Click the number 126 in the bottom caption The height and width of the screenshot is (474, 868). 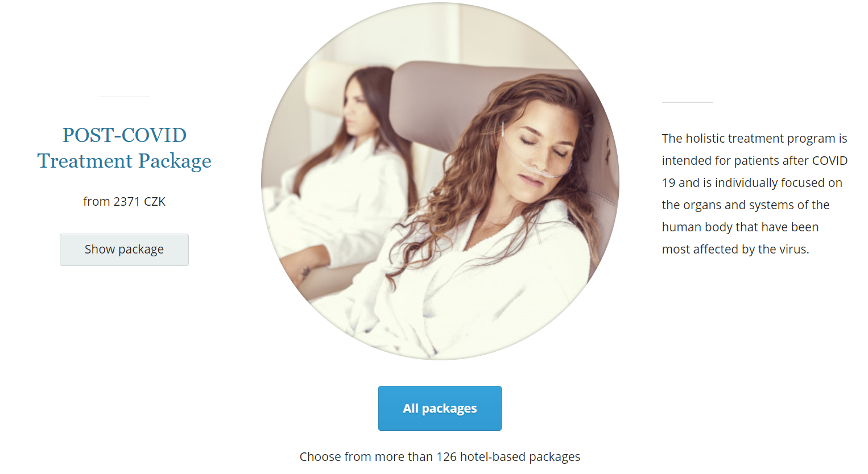[x=447, y=457]
